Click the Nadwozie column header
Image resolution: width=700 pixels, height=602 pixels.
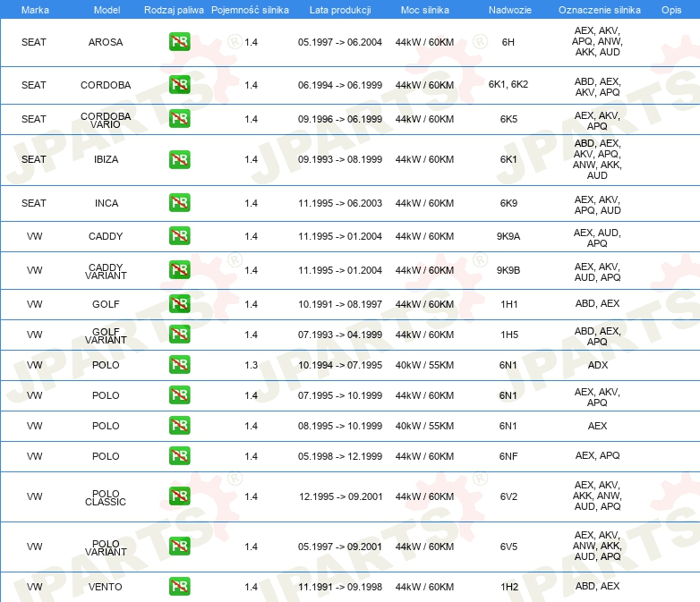(x=510, y=10)
